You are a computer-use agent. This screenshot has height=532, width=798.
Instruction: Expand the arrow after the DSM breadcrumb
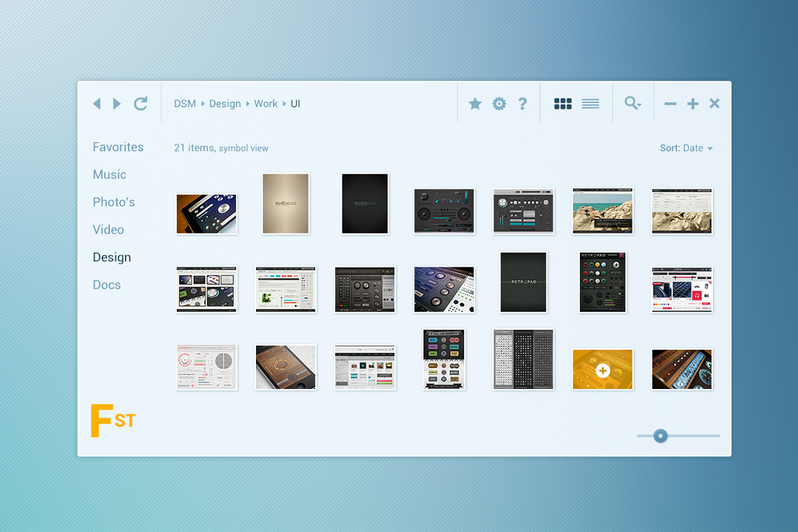coord(203,104)
